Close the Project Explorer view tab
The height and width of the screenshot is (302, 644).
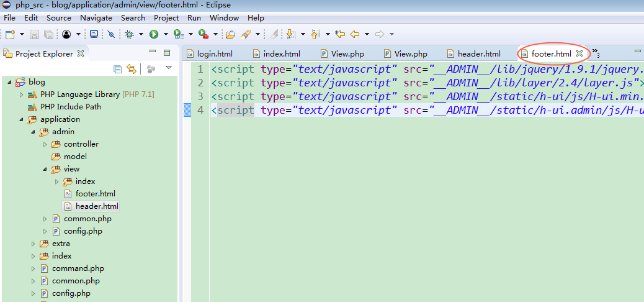point(81,53)
